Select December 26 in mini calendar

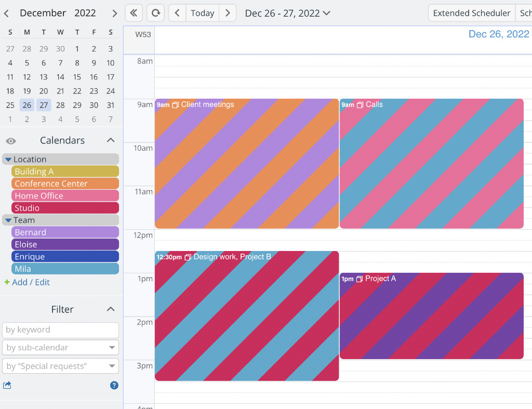(27, 105)
